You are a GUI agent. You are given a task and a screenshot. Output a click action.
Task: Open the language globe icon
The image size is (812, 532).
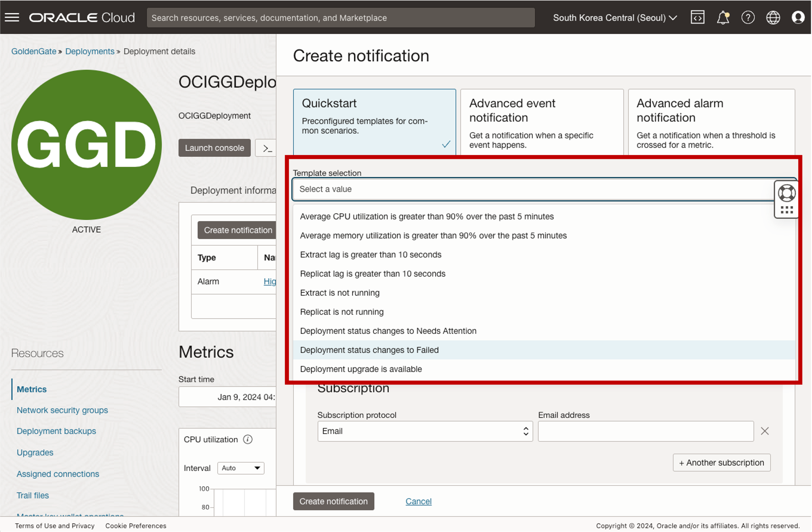tap(773, 17)
